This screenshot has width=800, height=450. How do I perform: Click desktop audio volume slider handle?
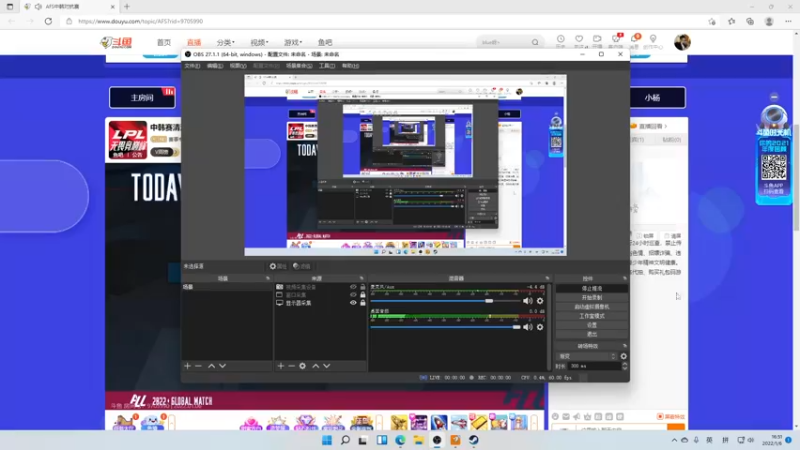click(516, 327)
